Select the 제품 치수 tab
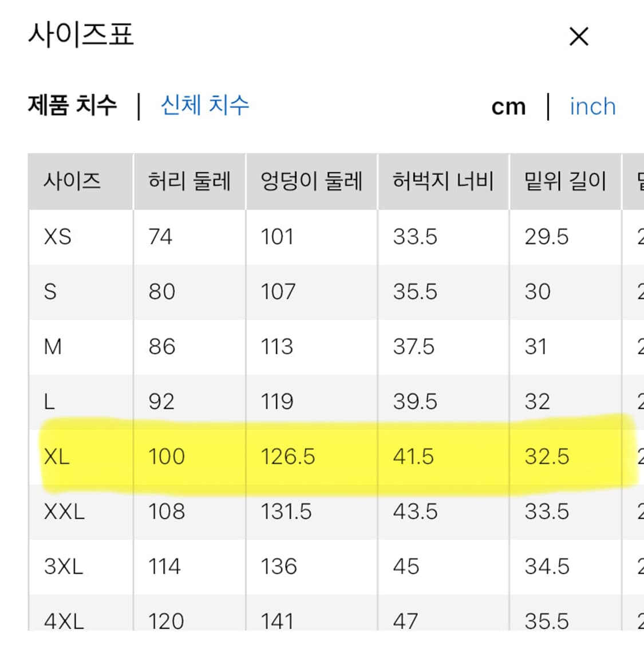Image resolution: width=644 pixels, height=671 pixels. pos(73,105)
